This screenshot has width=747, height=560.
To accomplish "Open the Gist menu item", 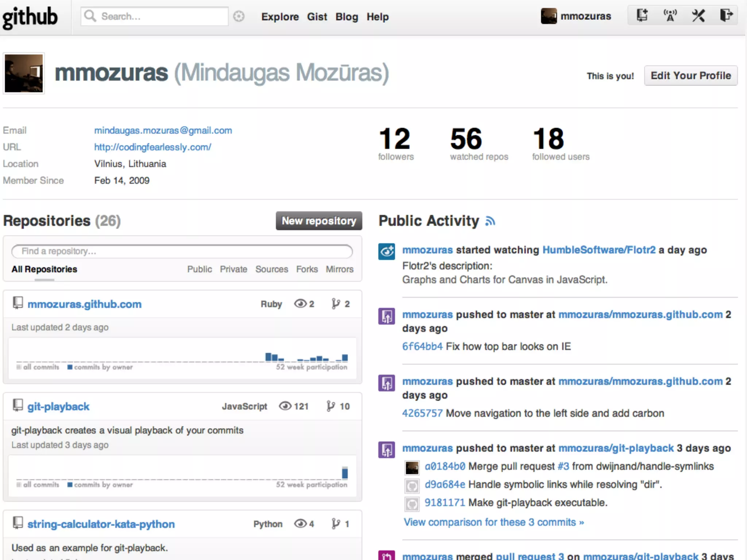I will (x=317, y=17).
